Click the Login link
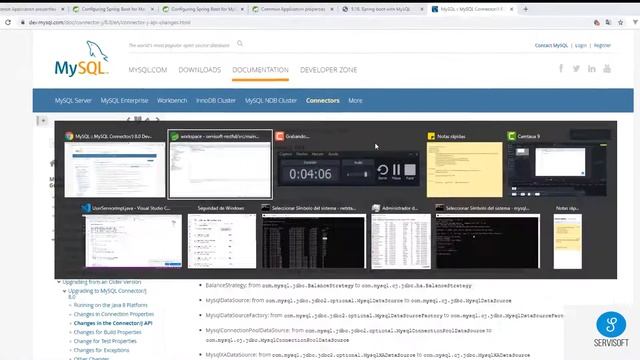This screenshot has width=640, height=360. [x=580, y=45]
